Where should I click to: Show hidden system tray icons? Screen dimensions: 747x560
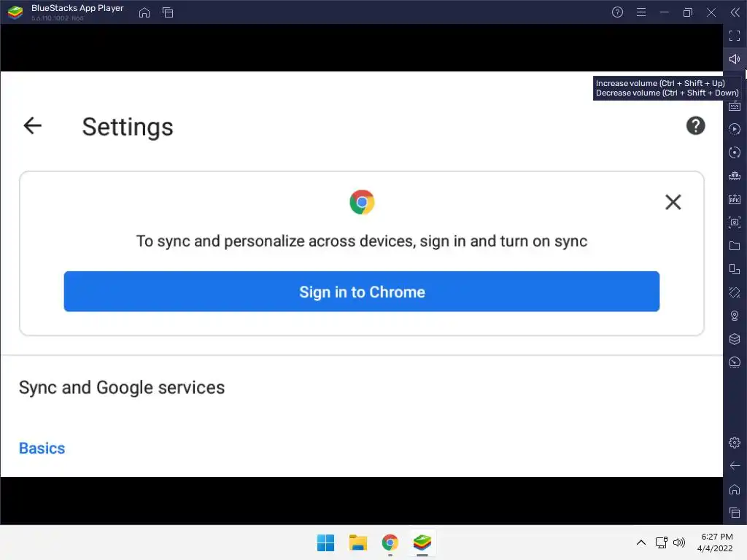coord(641,542)
